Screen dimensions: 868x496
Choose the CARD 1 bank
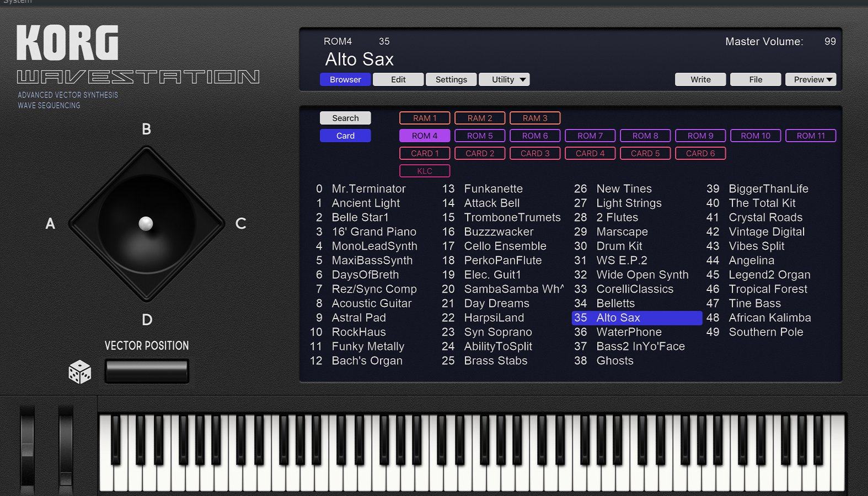coord(425,153)
